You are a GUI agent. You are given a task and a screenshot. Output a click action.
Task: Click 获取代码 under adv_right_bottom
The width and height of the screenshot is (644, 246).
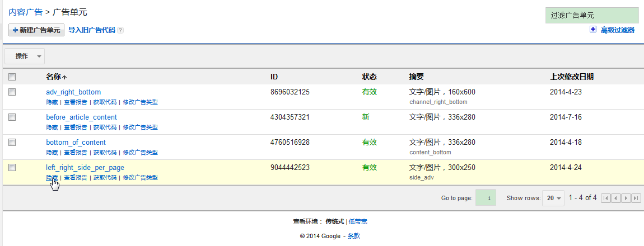point(105,102)
